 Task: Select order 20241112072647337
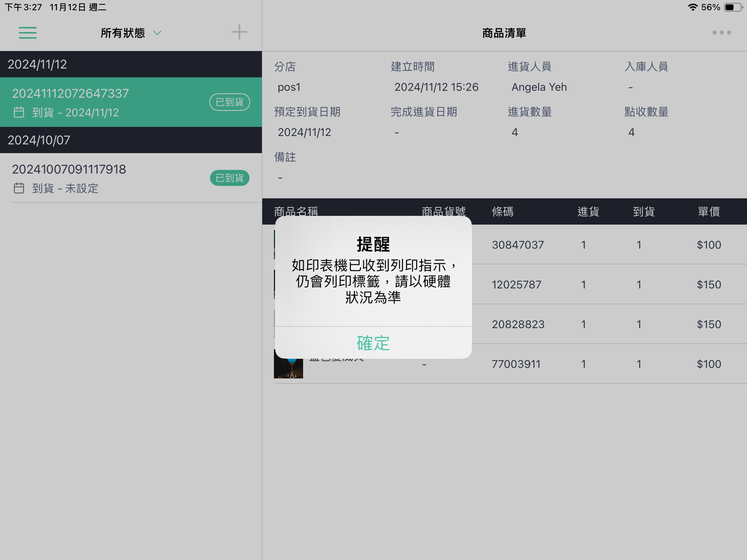(131, 102)
